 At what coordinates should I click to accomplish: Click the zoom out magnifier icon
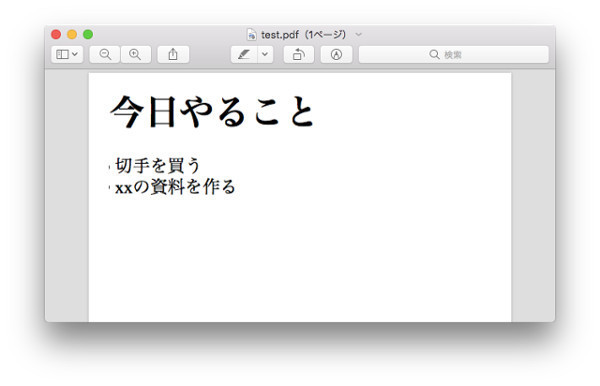point(105,54)
